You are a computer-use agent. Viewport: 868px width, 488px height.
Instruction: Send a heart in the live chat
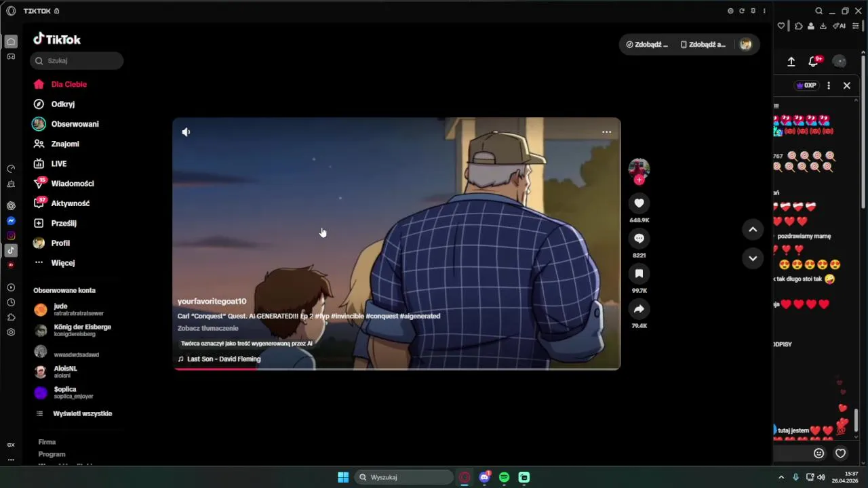[840, 453]
